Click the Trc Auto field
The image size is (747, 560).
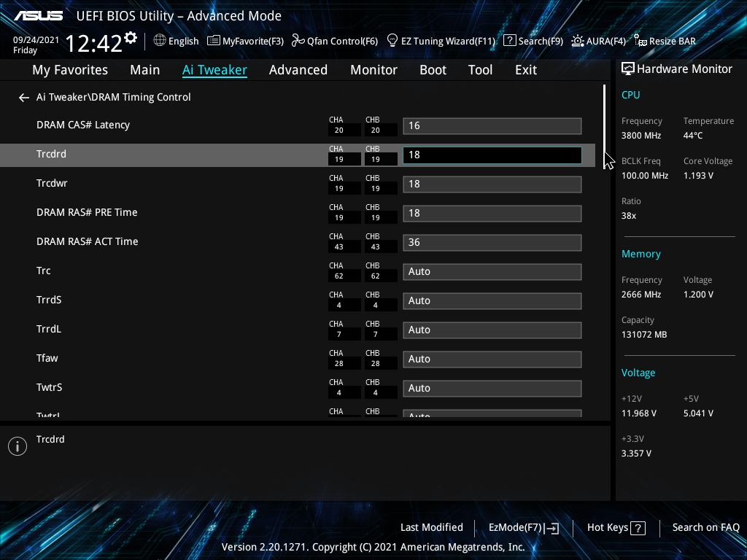point(492,272)
